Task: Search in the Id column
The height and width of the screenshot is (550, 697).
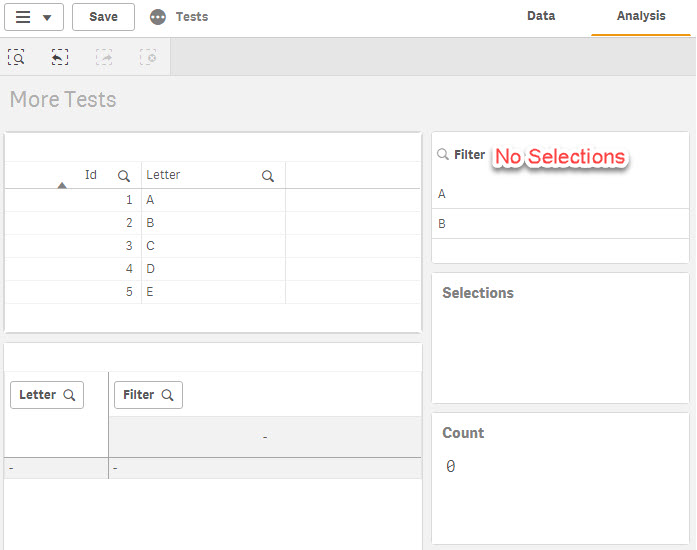Action: (124, 176)
